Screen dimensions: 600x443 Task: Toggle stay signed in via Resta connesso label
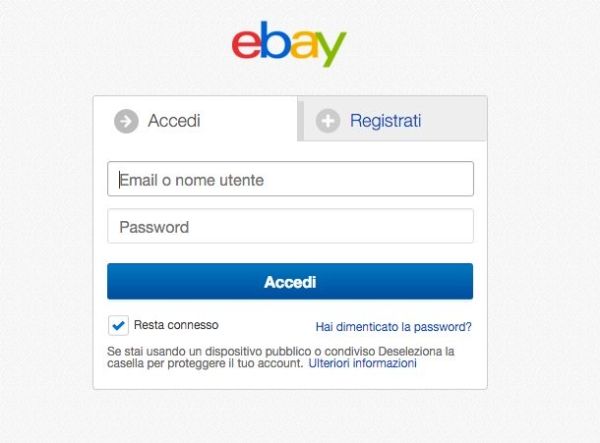tap(176, 325)
